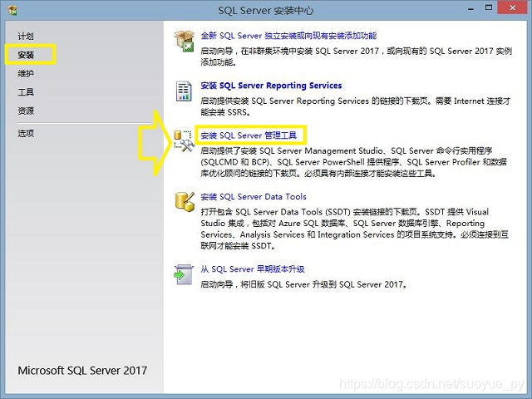Image resolution: width=532 pixels, height=399 pixels.
Task: Click the SQL Server Data Tools cylinder icon
Action: click(185, 201)
